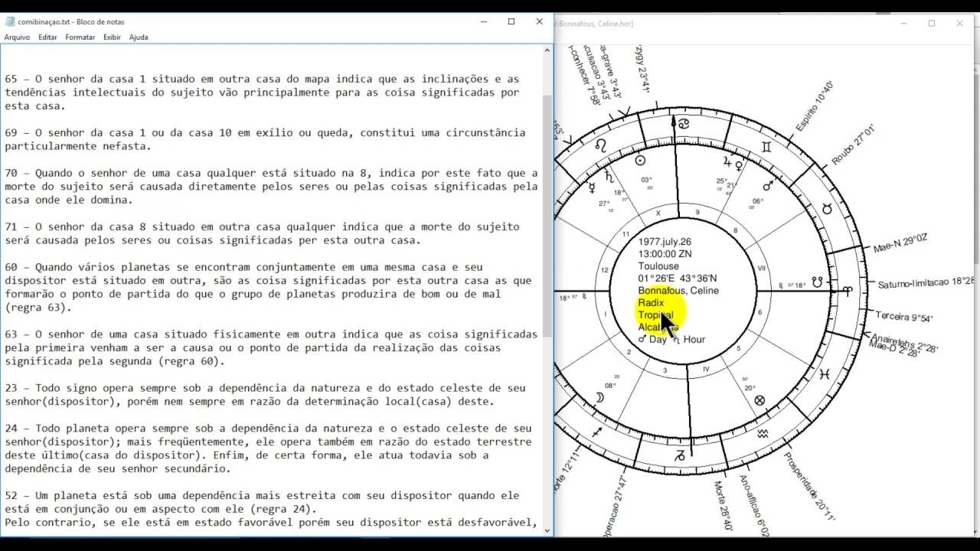Click the Mae-N 29°02' label
The height and width of the screenshot is (551, 980).
[x=900, y=243]
